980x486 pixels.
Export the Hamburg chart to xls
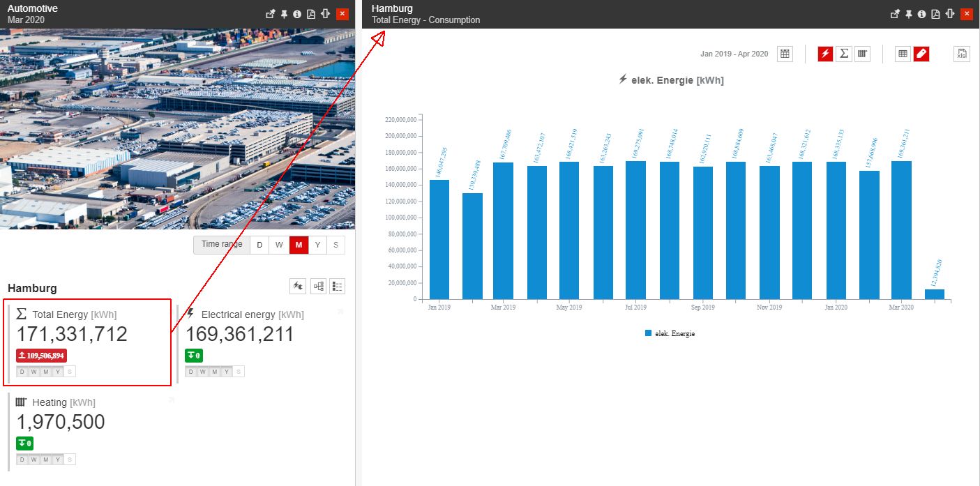[961, 54]
